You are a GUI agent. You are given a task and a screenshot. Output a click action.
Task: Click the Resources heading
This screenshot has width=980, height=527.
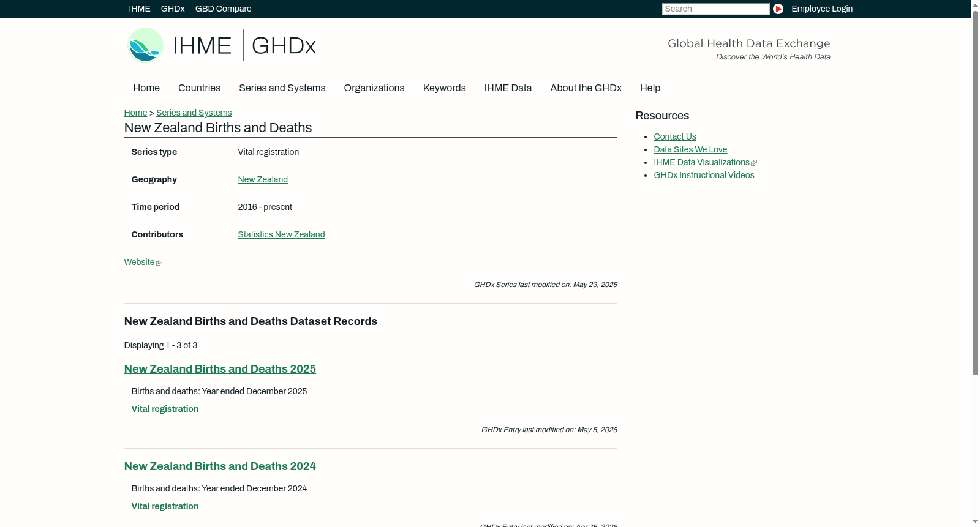662,116
